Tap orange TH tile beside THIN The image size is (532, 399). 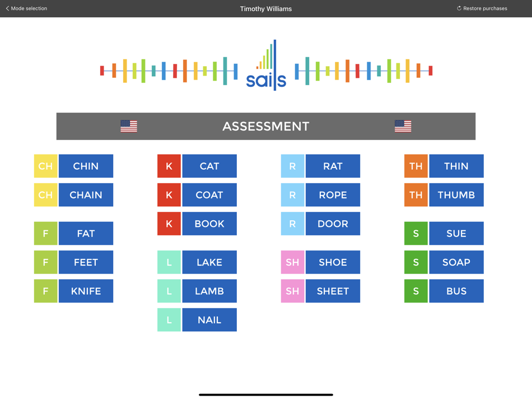tap(416, 166)
